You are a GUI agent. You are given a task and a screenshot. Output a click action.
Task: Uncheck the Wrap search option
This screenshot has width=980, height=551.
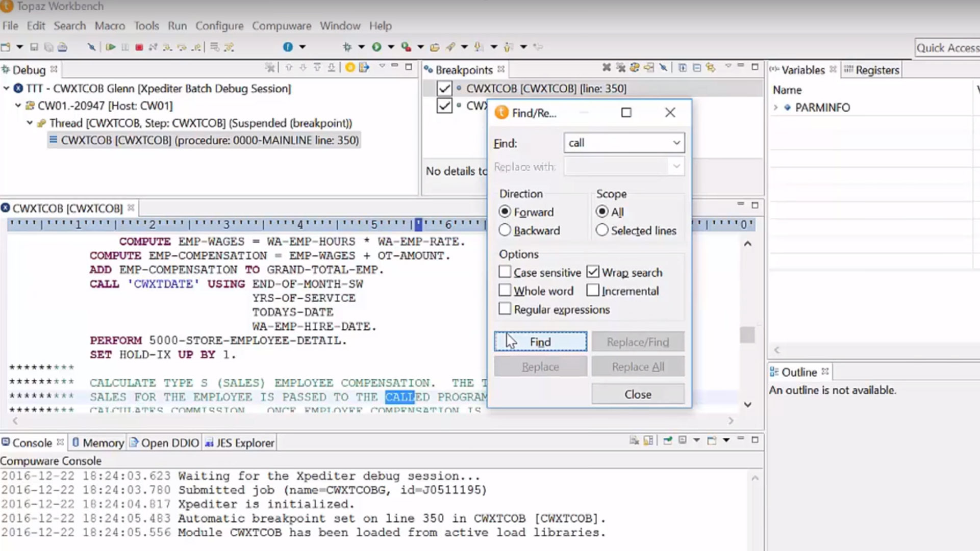(x=592, y=272)
